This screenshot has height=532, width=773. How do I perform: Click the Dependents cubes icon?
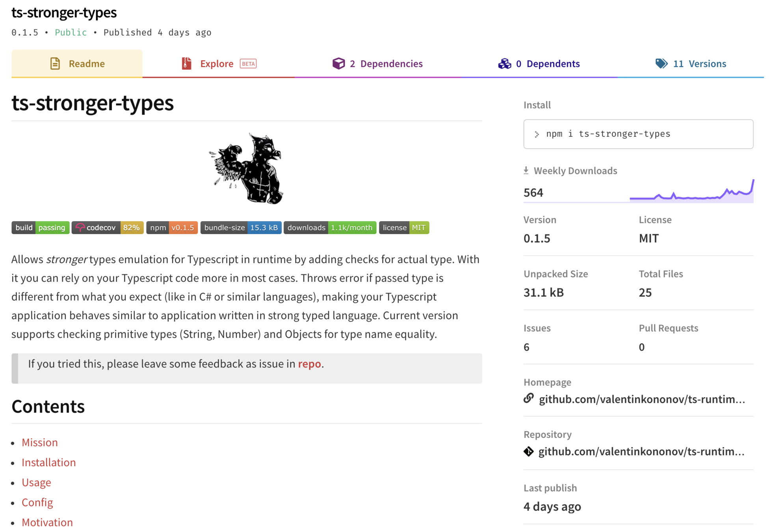pos(504,63)
